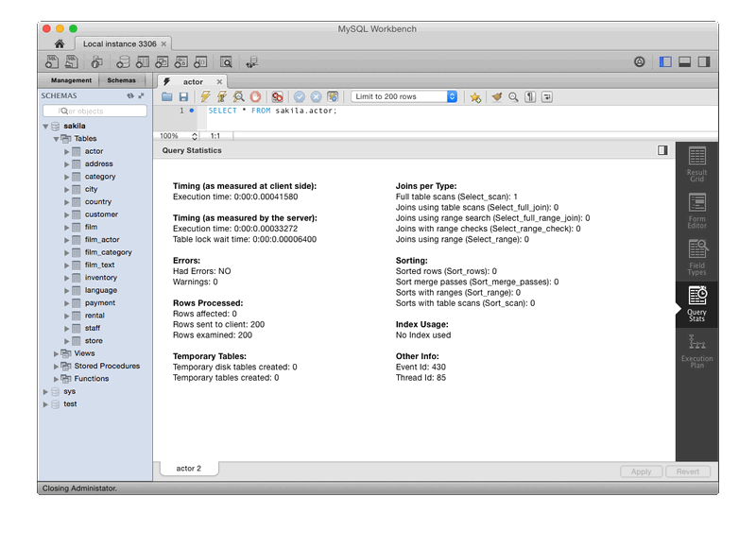The width and height of the screenshot is (756, 548).
Task: Click the Apply button
Action: click(x=641, y=471)
